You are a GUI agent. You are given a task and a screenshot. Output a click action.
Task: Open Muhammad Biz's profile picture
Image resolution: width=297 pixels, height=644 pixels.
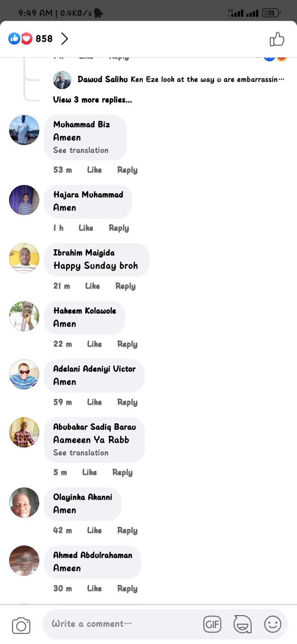pyautogui.click(x=24, y=130)
